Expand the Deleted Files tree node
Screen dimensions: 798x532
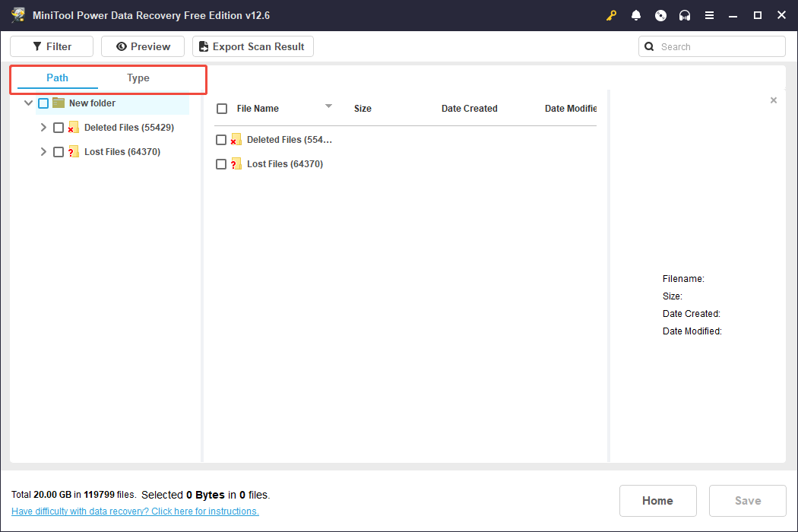coord(43,127)
